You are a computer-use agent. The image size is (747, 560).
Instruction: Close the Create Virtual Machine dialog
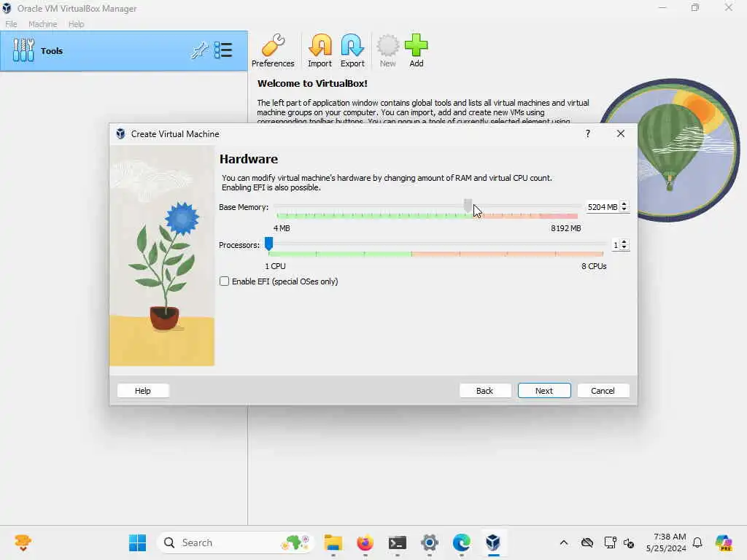point(620,134)
